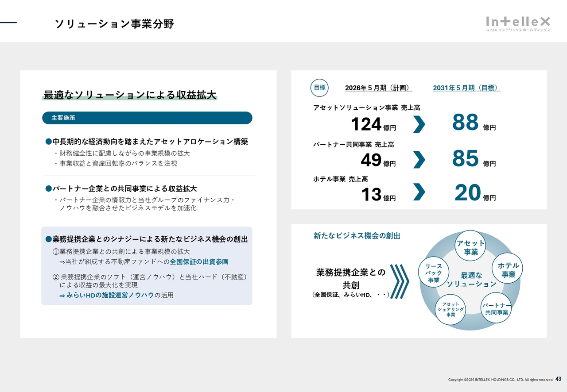The height and width of the screenshot is (392, 567).
Task: Click the Intellex logo in the header
Action: coord(518,23)
